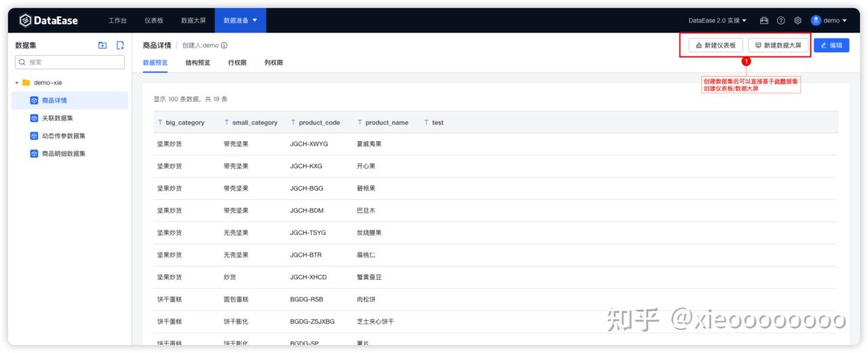Viewport: 868px width, 353px height.
Task: Switch to the 行权限 tab
Action: click(237, 62)
